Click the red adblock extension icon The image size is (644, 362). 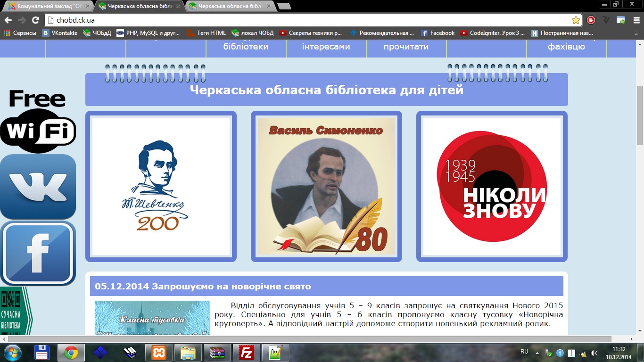[591, 20]
